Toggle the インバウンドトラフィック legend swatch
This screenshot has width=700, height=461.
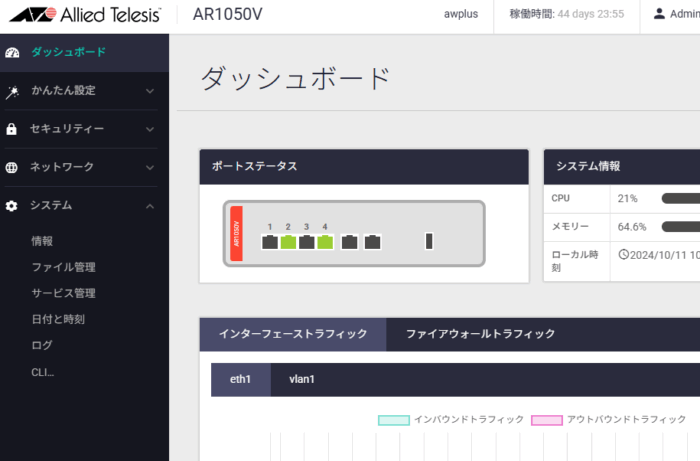(393, 420)
